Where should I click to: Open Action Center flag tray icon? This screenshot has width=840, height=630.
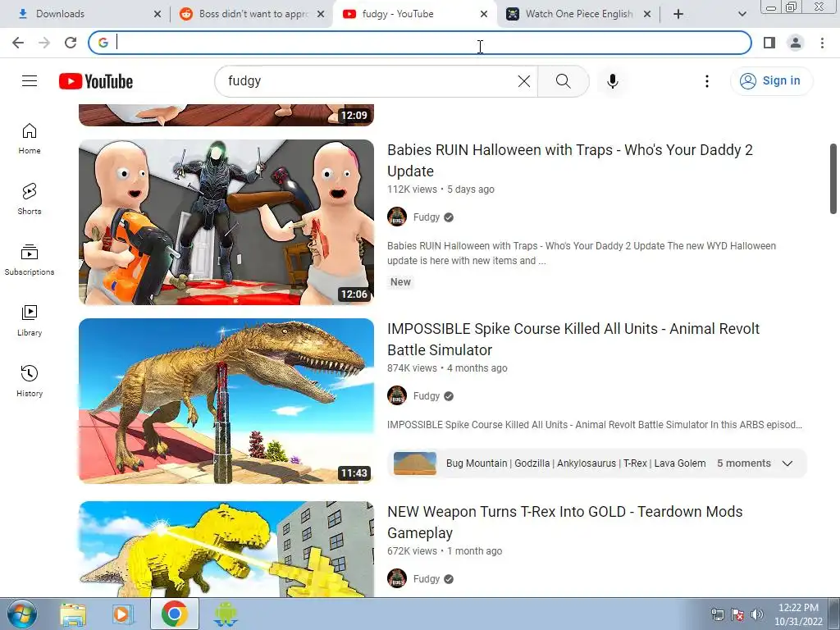click(737, 614)
